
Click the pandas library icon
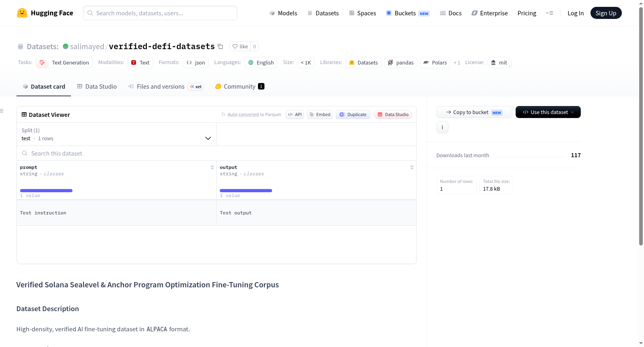pyautogui.click(x=390, y=62)
